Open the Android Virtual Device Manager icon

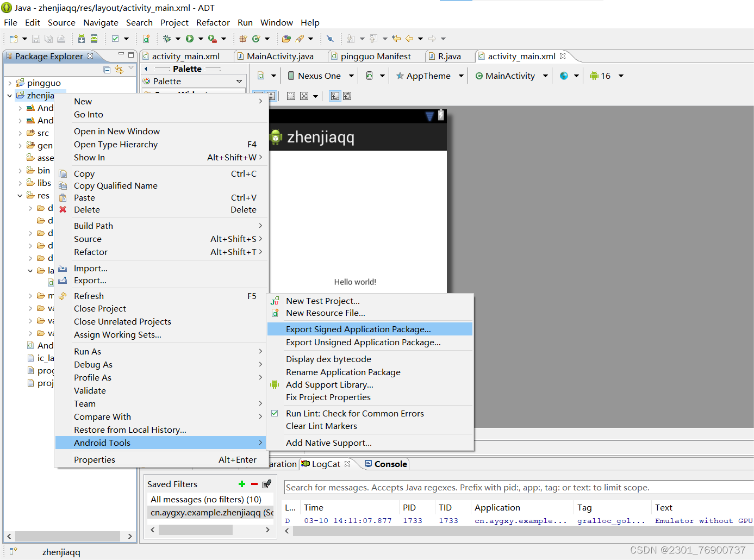click(94, 39)
